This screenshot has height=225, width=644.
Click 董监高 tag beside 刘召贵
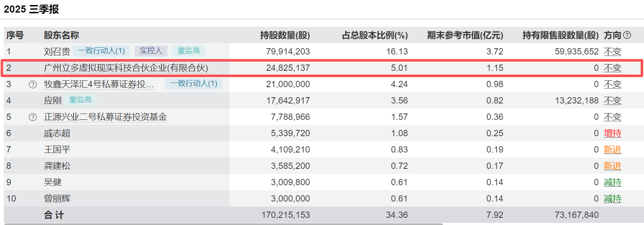(188, 51)
